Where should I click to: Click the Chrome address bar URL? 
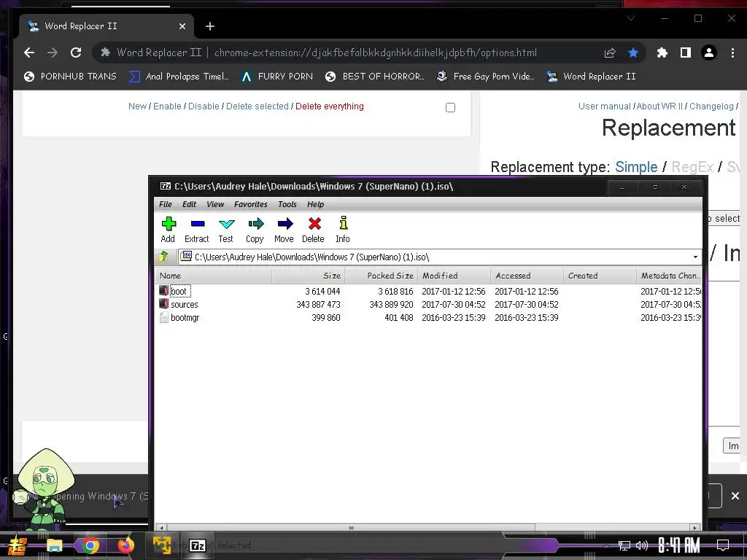[x=376, y=52]
